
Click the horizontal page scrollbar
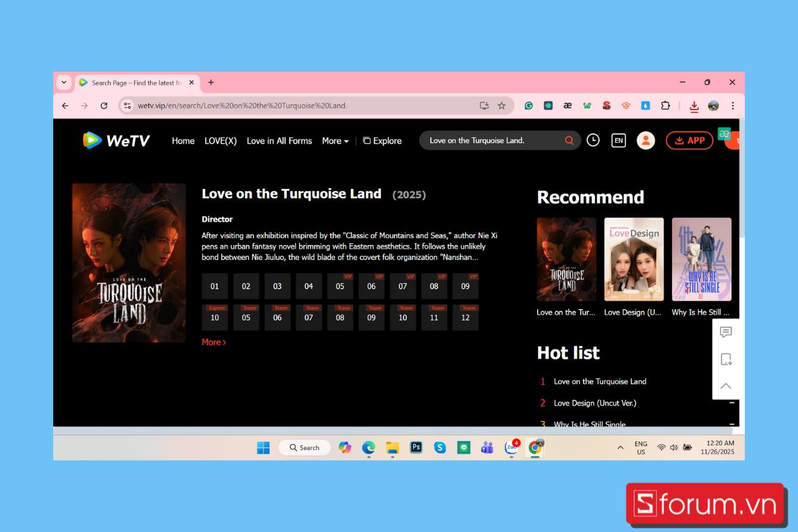392,430
